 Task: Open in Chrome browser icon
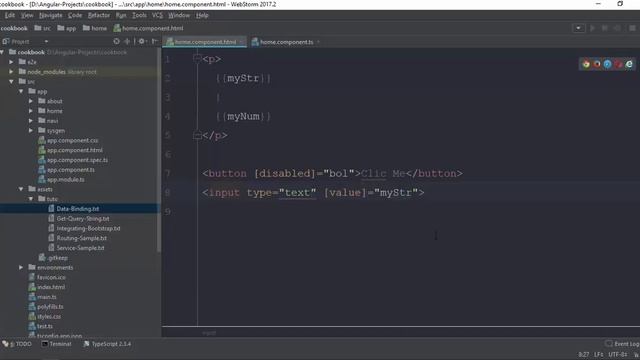click(586, 64)
